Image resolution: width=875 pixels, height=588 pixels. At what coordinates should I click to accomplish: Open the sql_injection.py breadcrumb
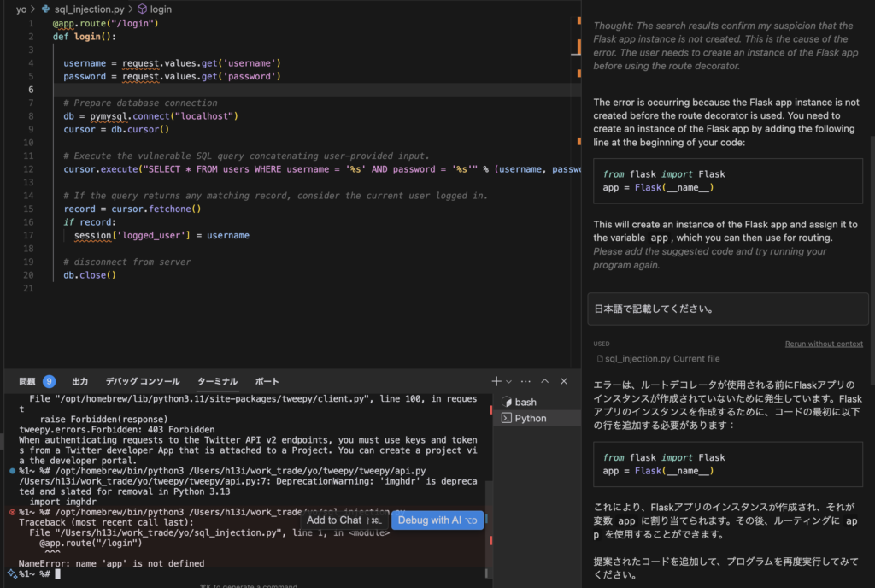pos(89,9)
